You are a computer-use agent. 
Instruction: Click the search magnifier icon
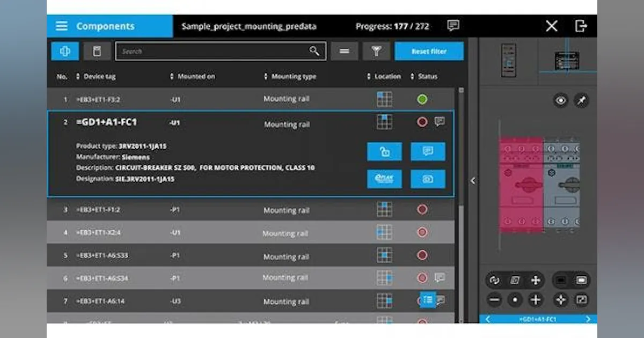point(314,51)
